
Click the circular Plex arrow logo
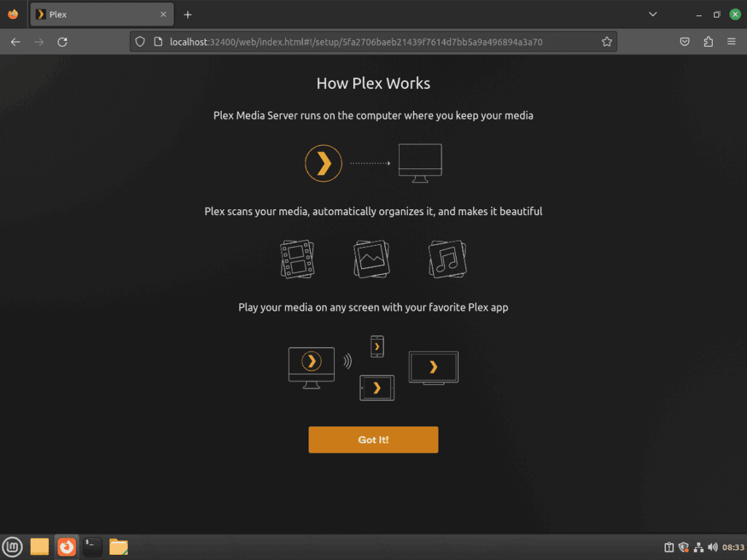[323, 163]
